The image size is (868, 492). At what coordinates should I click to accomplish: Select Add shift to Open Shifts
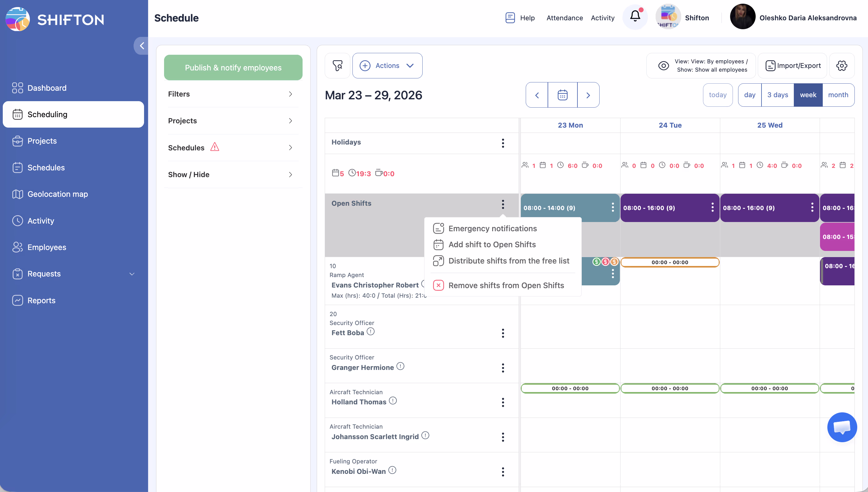[492, 244]
